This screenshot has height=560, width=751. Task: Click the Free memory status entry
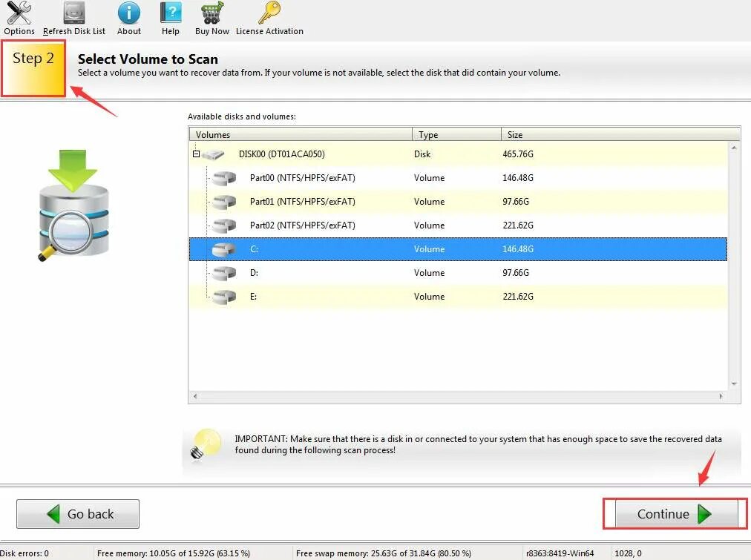click(x=174, y=553)
